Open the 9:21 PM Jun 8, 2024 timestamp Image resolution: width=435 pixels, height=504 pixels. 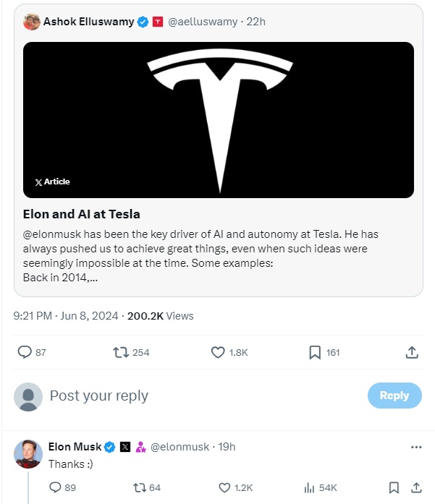coord(67,315)
